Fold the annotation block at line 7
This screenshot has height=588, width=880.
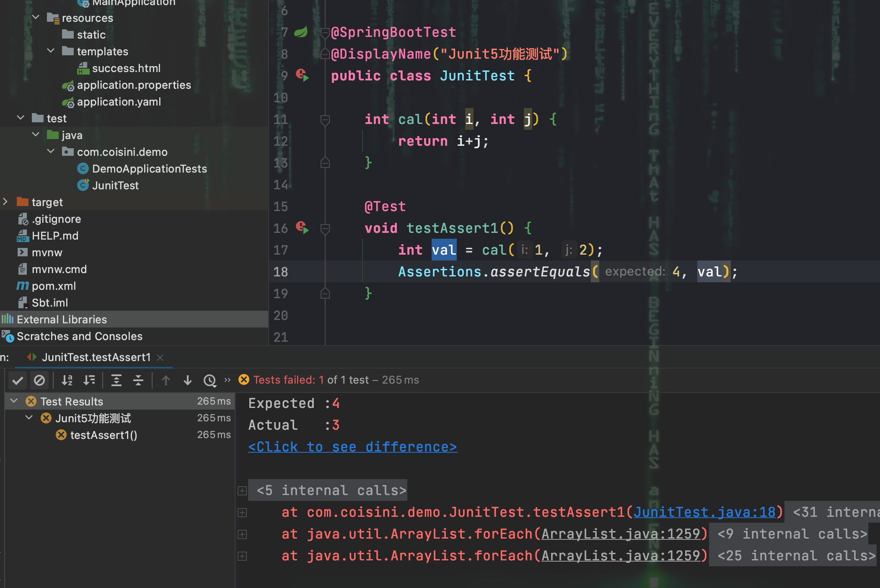click(x=325, y=32)
